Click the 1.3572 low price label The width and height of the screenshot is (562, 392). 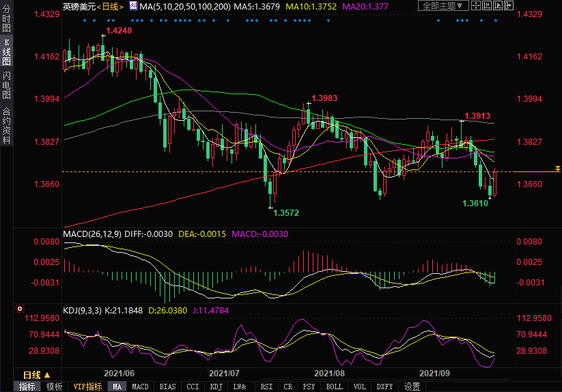coord(286,213)
